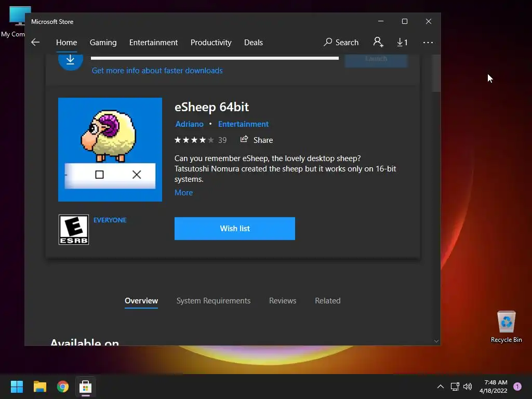The height and width of the screenshot is (399, 532).
Task: Click the eSheep 64bit title text
Action: point(212,107)
